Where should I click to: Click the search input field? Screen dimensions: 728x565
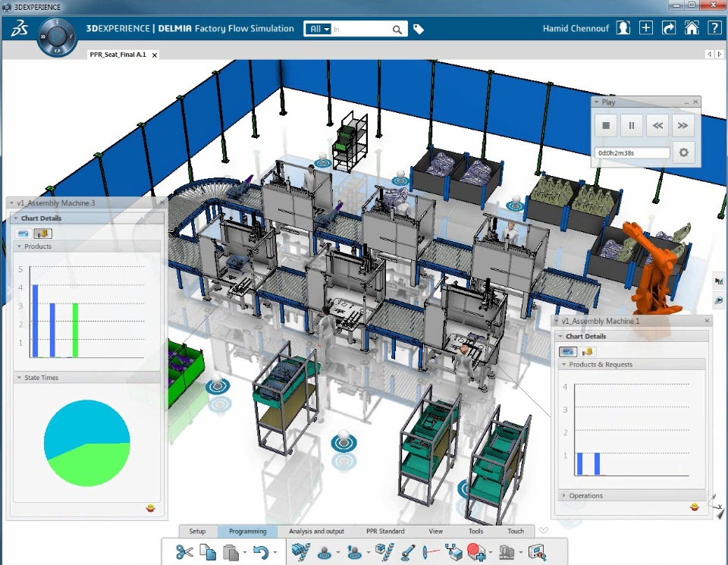(361, 29)
